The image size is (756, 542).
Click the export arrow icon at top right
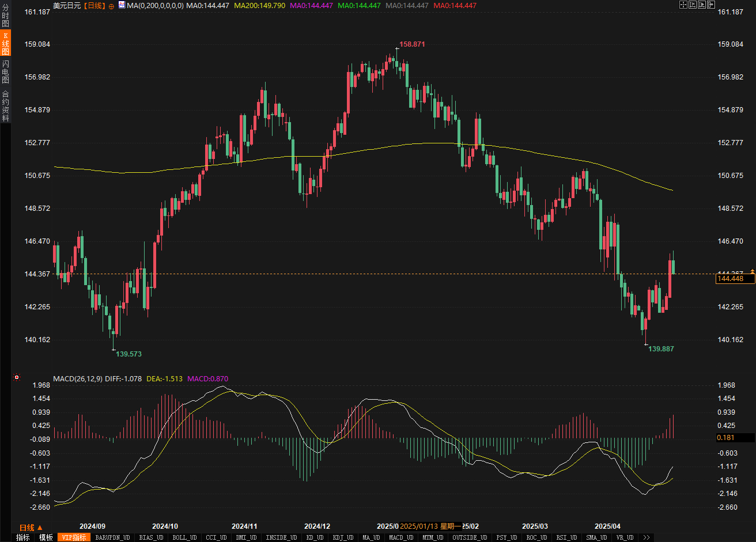pos(711,5)
